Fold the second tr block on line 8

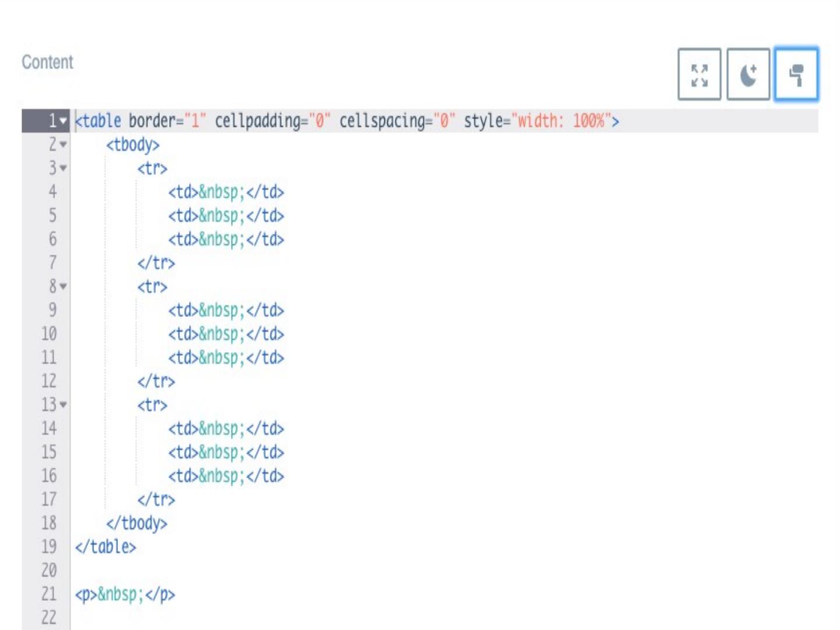click(63, 286)
